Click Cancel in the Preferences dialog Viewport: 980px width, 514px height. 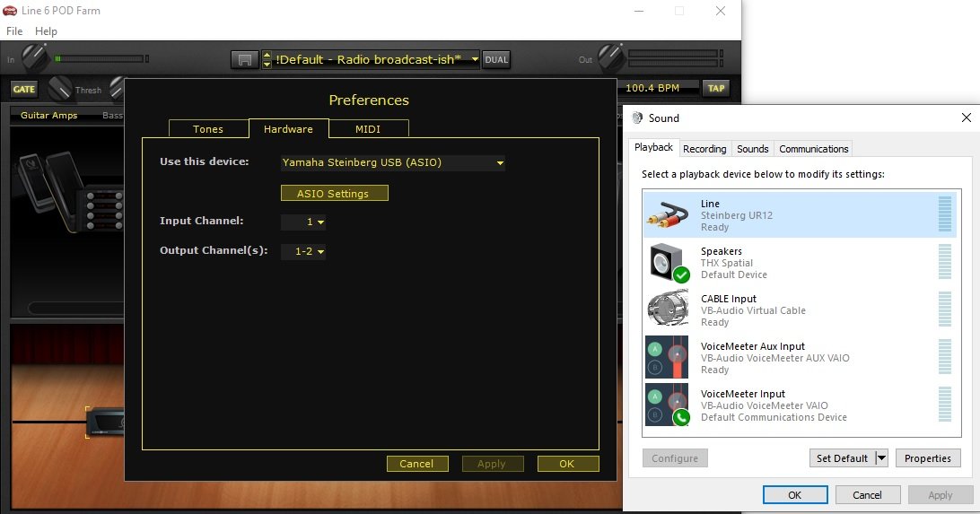tap(417, 464)
